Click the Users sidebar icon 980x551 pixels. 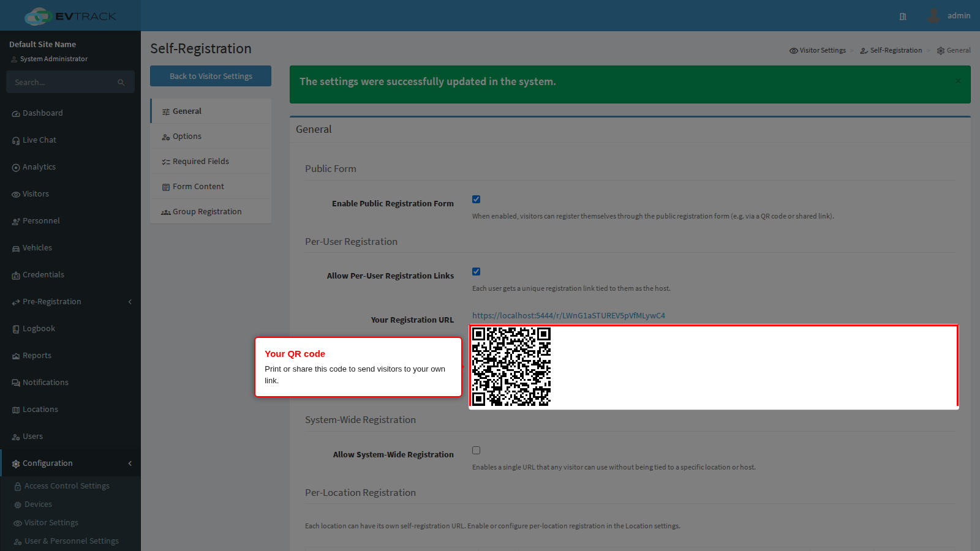(x=16, y=437)
